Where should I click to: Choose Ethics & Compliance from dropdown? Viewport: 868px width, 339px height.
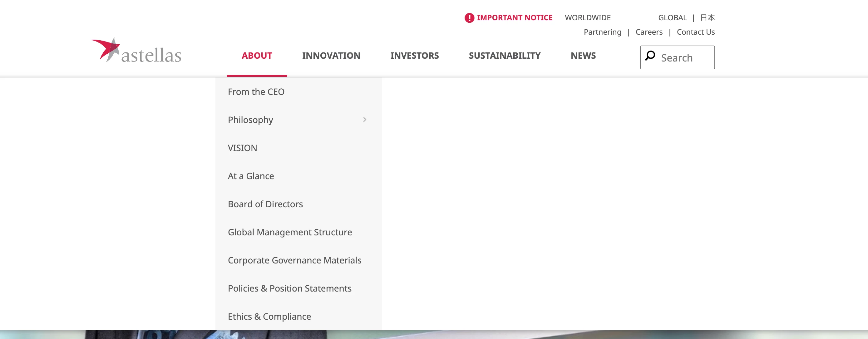[269, 317]
